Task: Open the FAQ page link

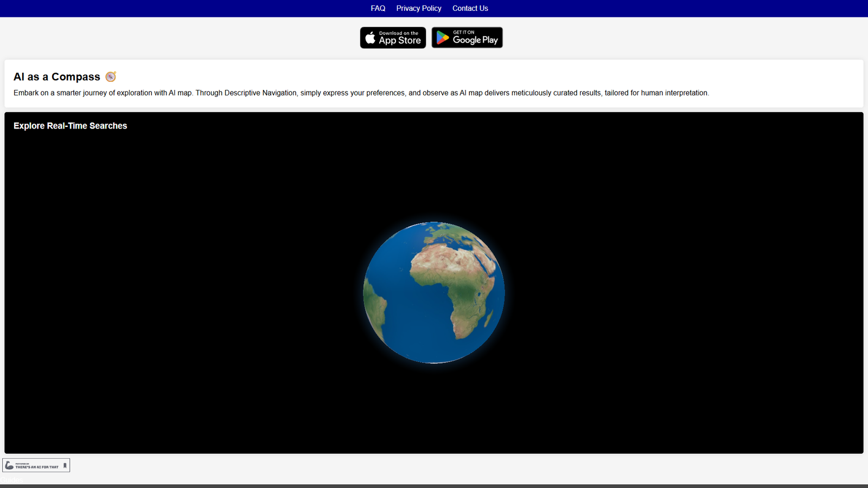Action: tap(378, 8)
